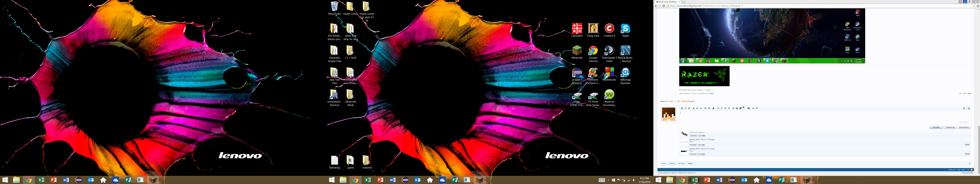980x184 pixels.
Task: Click Terms and Rules footer link
Action: tap(968, 173)
